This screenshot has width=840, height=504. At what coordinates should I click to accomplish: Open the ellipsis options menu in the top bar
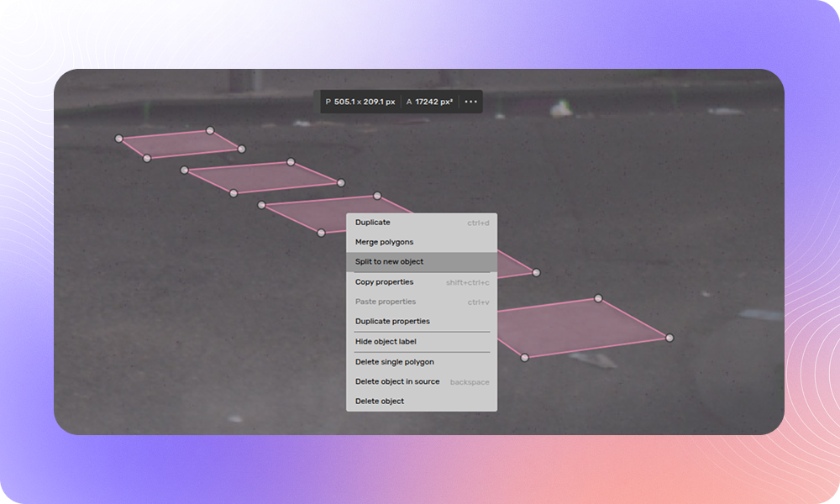pyautogui.click(x=470, y=102)
